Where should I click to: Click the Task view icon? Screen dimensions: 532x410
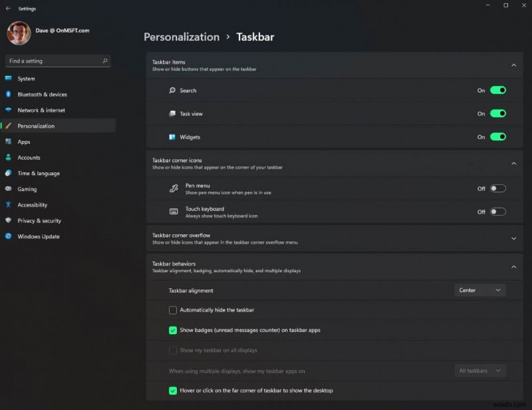(174, 113)
